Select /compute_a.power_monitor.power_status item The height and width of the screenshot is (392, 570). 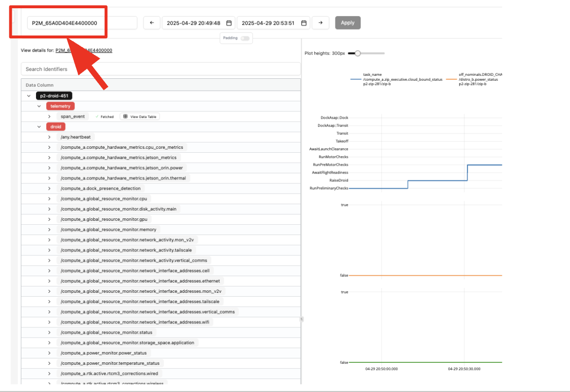click(x=104, y=353)
